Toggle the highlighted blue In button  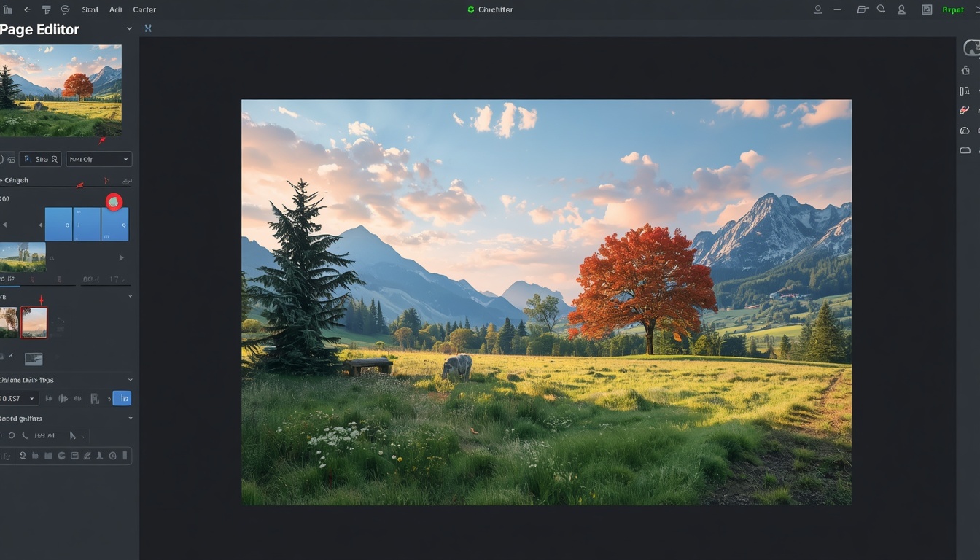[x=122, y=398]
